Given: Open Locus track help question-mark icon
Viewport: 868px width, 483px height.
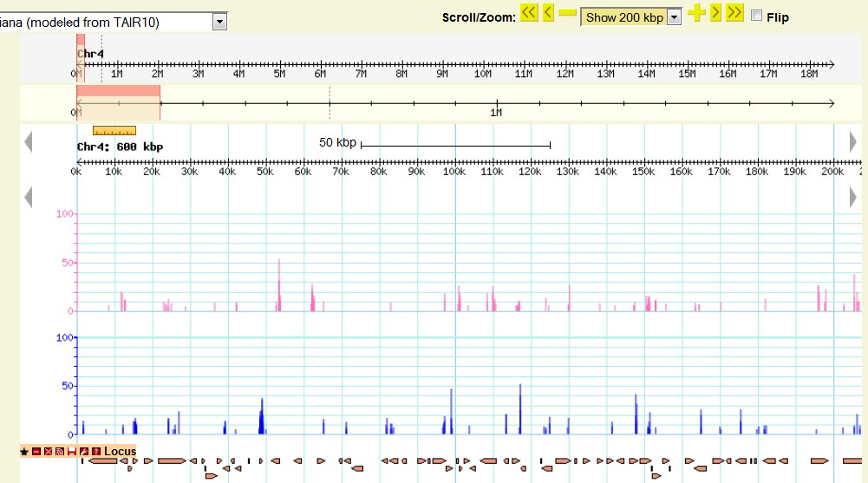Looking at the screenshot, I should 96,452.
